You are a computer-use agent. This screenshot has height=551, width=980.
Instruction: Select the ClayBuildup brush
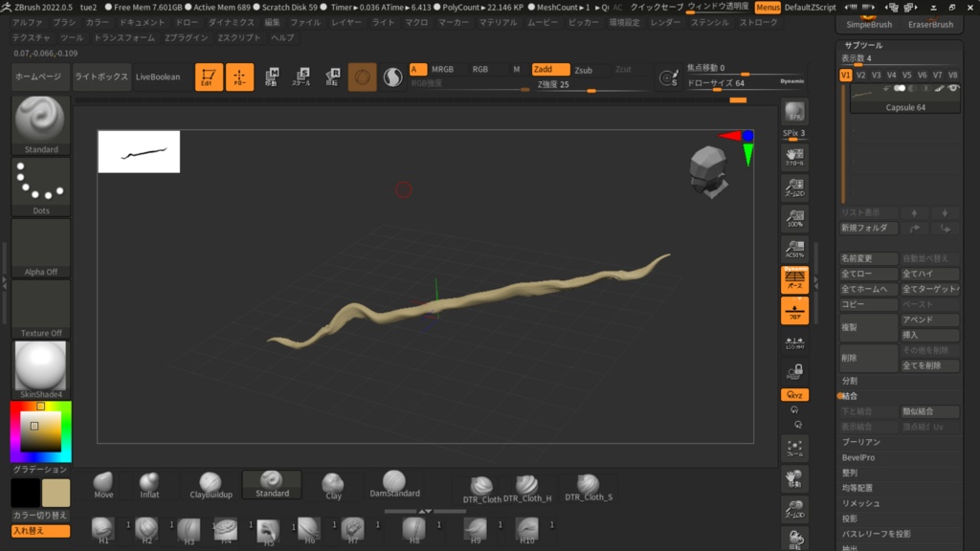[x=211, y=485]
